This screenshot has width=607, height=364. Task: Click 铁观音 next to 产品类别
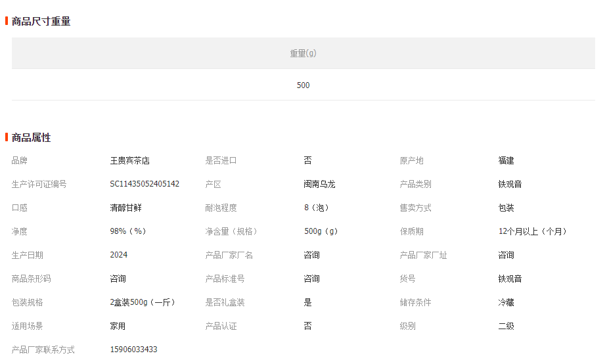click(510, 184)
